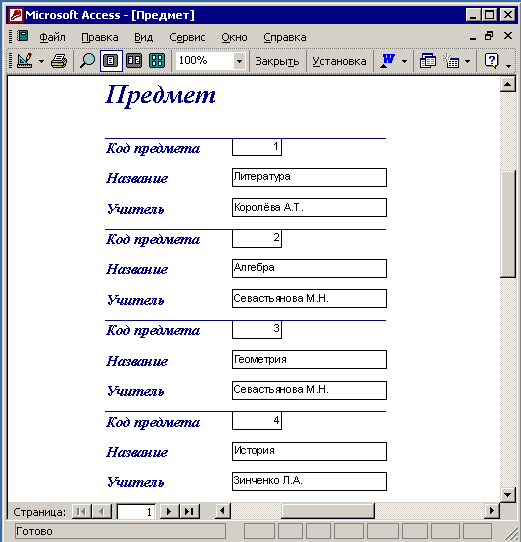
Task: Select the magnifier zoom tool
Action: click(87, 61)
